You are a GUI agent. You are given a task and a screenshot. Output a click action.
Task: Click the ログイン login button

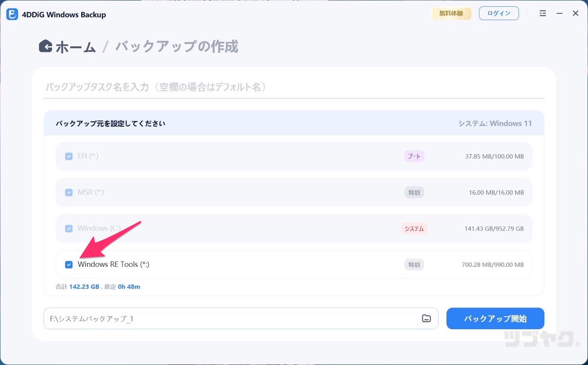pyautogui.click(x=498, y=13)
